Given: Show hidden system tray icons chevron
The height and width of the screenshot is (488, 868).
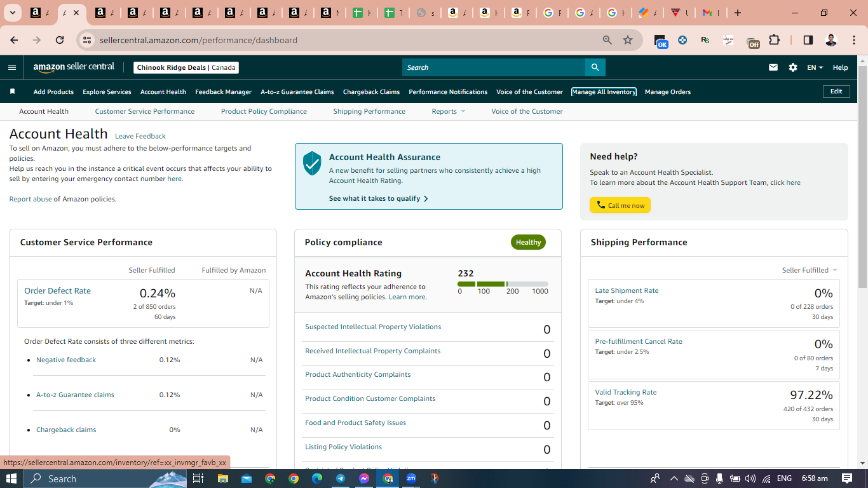Looking at the screenshot, I should [674, 478].
